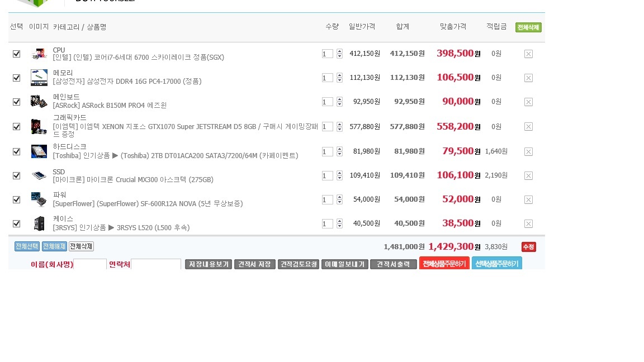Click the green 전체삭제 header button

(x=528, y=27)
